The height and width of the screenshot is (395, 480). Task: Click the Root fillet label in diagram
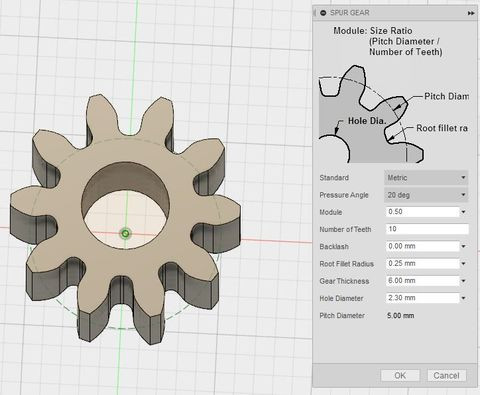pyautogui.click(x=442, y=128)
